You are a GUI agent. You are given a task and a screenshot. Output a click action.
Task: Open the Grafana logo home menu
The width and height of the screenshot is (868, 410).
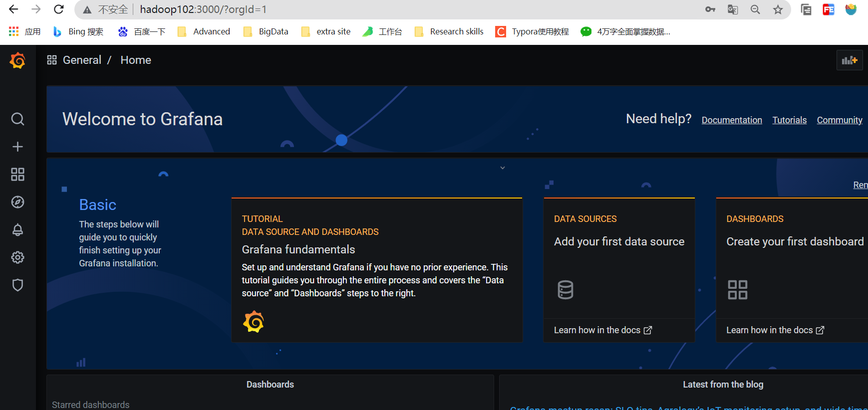17,60
